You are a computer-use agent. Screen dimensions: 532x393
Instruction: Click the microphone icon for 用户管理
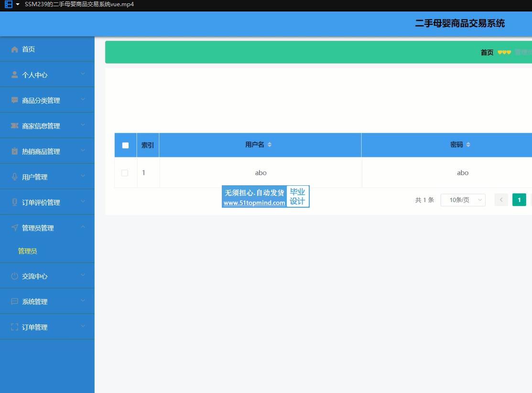coord(15,177)
